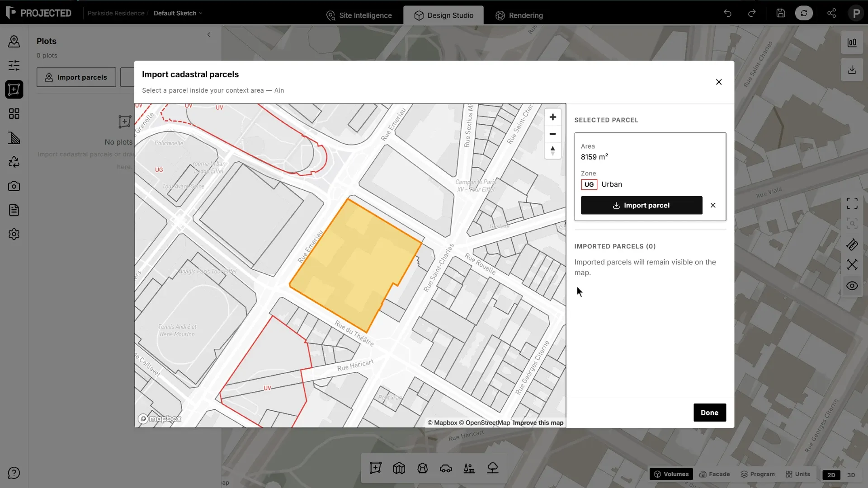The image size is (868, 488).
Task: Click the redo arrow icon
Action: coord(752,13)
